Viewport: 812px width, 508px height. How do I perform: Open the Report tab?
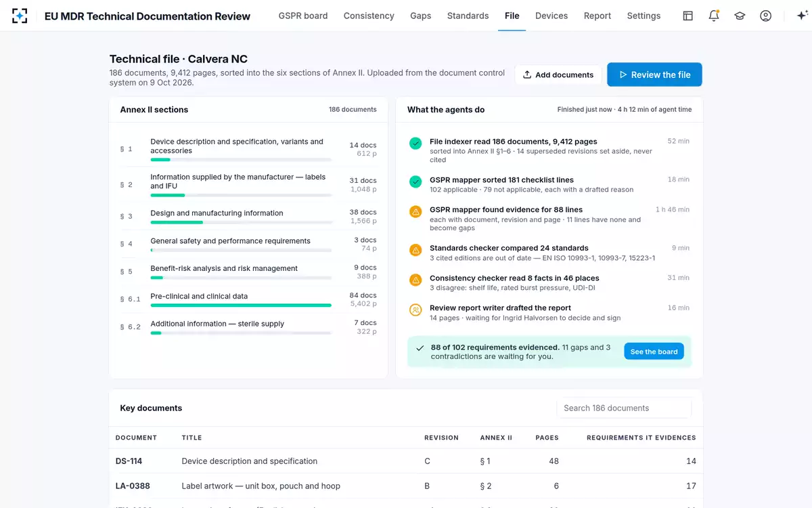coord(597,16)
